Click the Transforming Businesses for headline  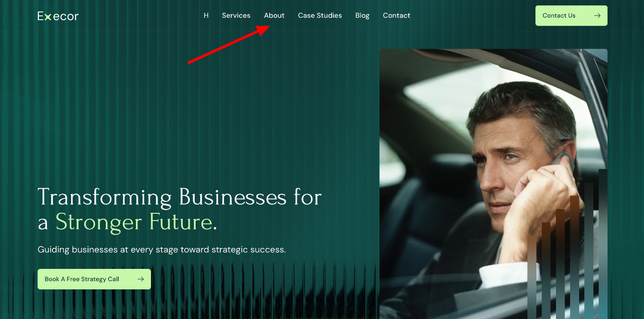[x=180, y=197]
